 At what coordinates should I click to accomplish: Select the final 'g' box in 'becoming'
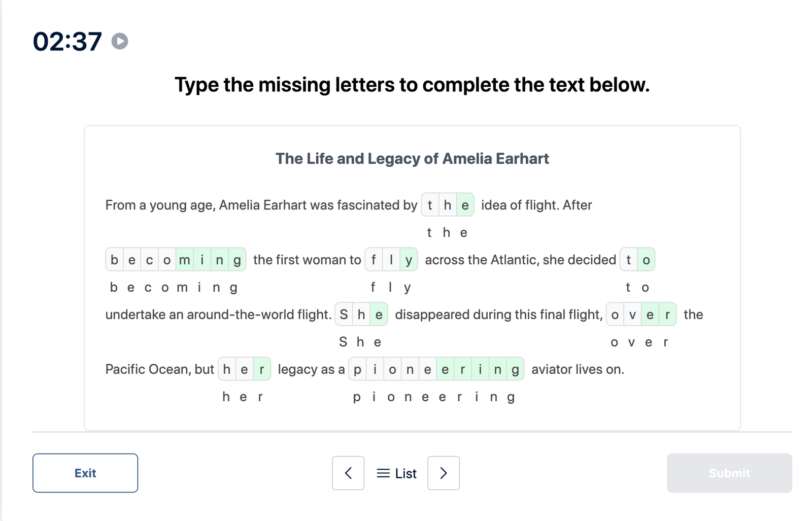coord(237,260)
